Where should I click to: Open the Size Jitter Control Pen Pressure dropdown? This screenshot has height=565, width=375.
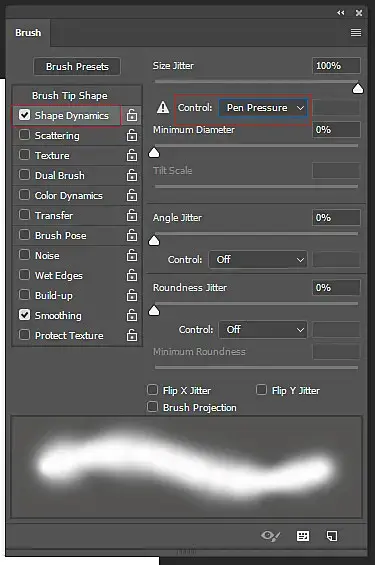coord(263,108)
